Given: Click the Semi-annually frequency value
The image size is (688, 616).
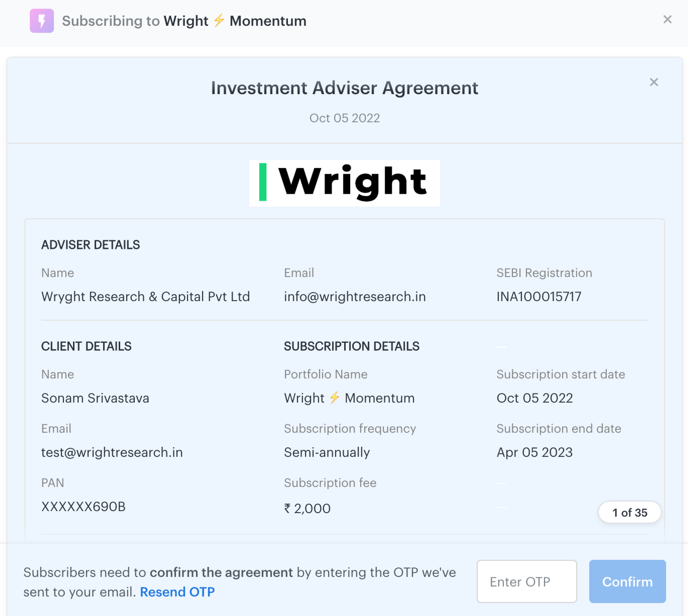Looking at the screenshot, I should click(327, 452).
